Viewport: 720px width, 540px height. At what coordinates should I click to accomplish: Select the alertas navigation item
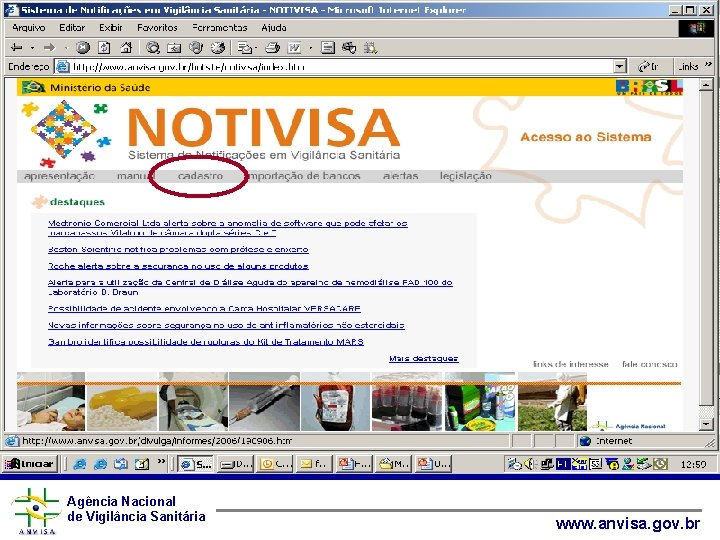pos(400,176)
